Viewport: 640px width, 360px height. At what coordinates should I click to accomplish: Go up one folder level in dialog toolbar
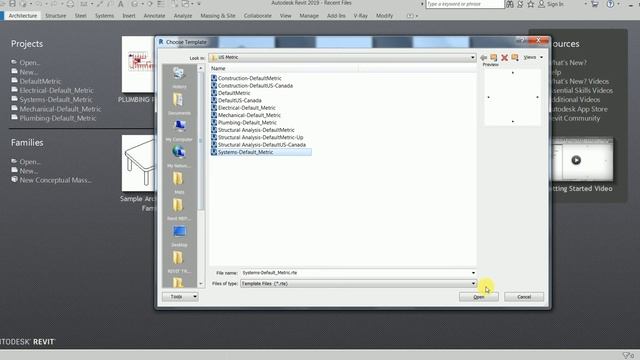[494, 58]
